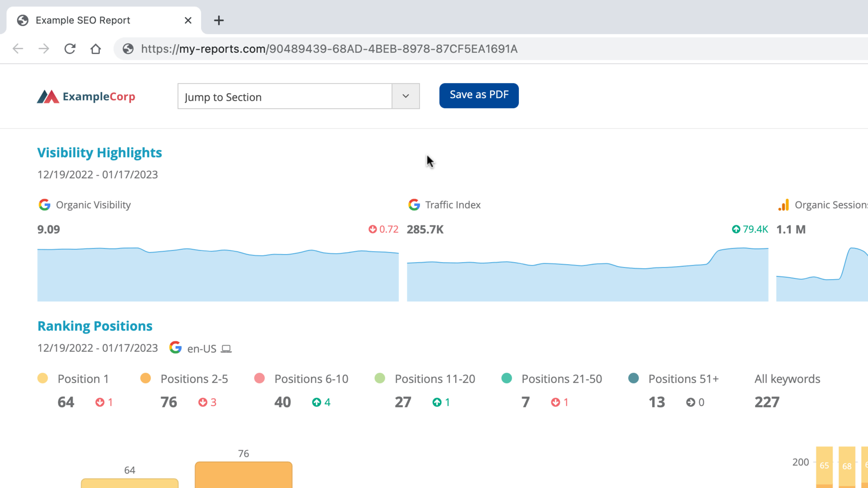Click the Ranking Positions section header
Screen dimensions: 868x488
pos(94,326)
